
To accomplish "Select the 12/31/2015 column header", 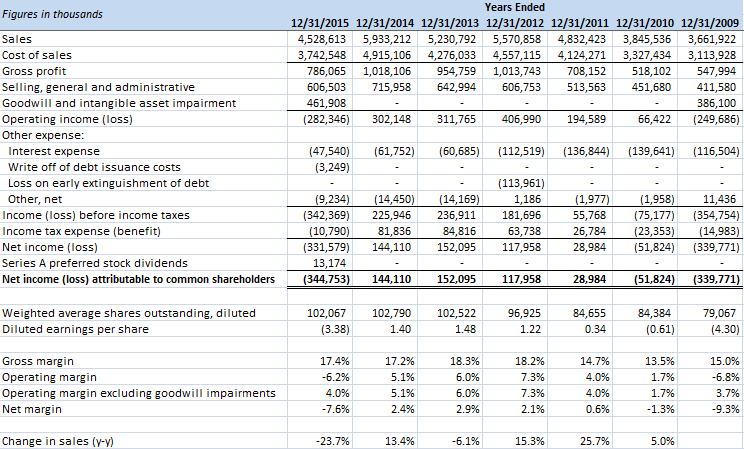I will [320, 23].
